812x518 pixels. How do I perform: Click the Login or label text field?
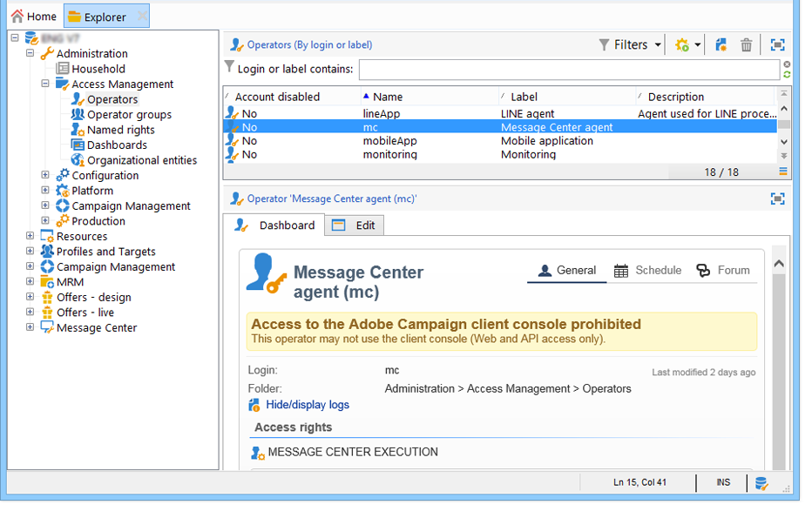pyautogui.click(x=568, y=70)
